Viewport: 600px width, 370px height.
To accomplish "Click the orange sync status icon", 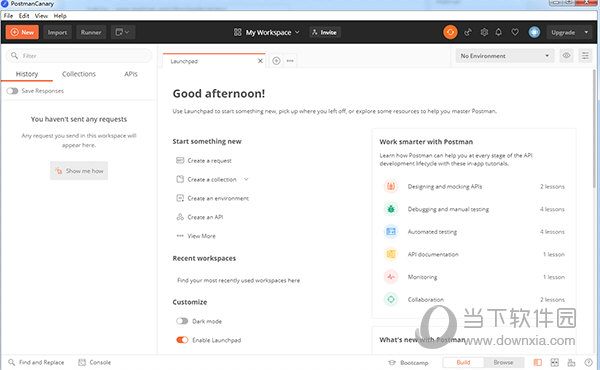I will point(450,32).
